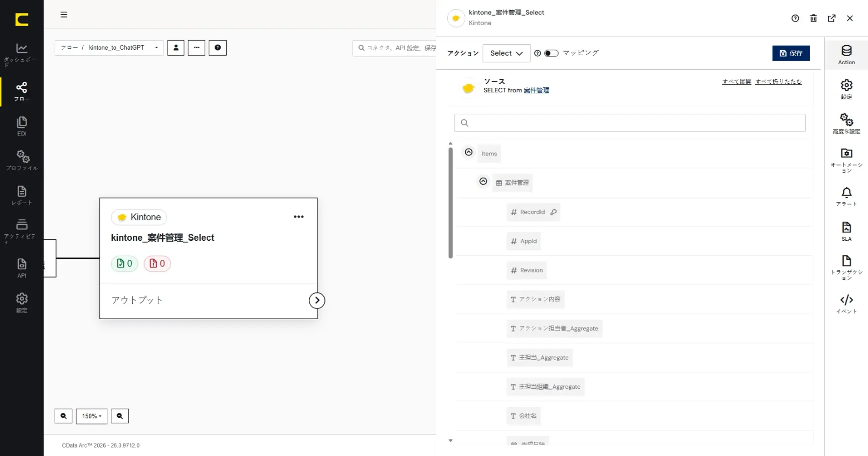Switch to the 設定 tab in right panel
Image resolution: width=868 pixels, height=456 pixels.
[846, 90]
